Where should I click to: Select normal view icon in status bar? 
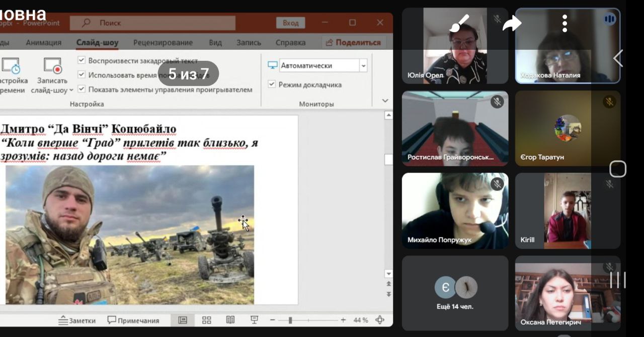point(183,320)
